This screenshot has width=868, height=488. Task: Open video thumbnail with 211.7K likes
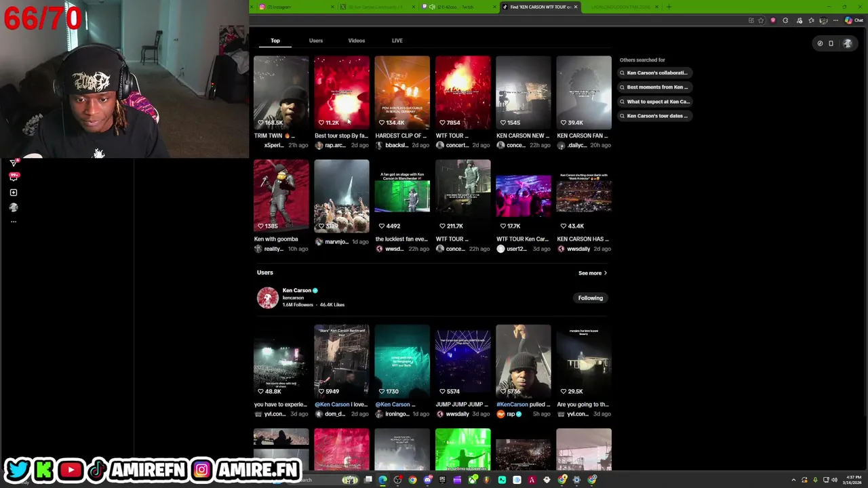[x=463, y=196]
